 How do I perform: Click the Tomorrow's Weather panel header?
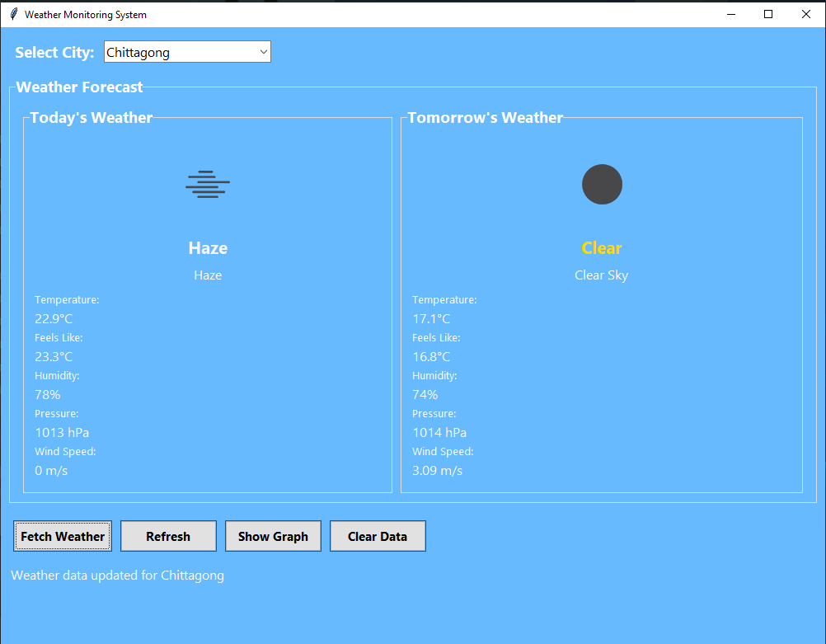[485, 117]
